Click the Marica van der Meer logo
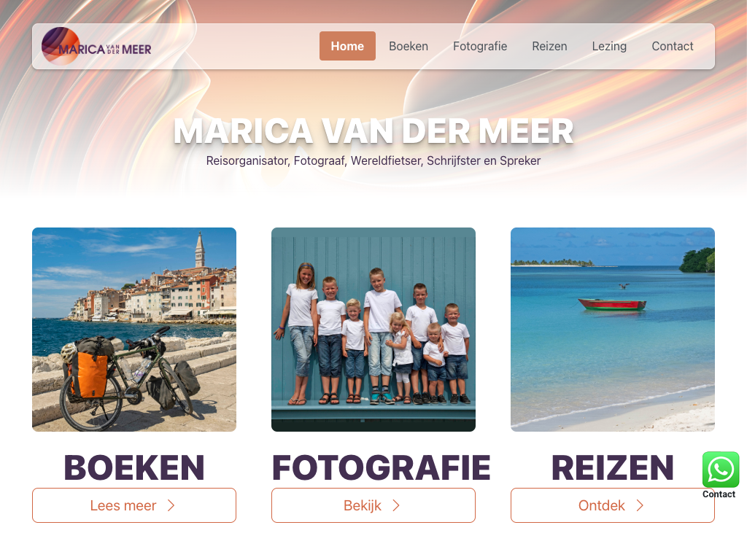The width and height of the screenshot is (747, 560). [x=97, y=46]
